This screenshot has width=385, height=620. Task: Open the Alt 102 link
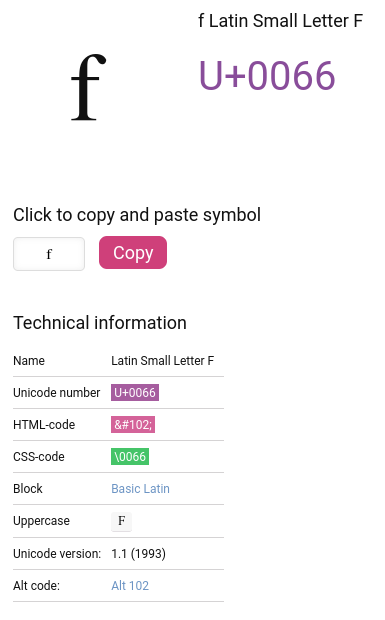click(130, 586)
